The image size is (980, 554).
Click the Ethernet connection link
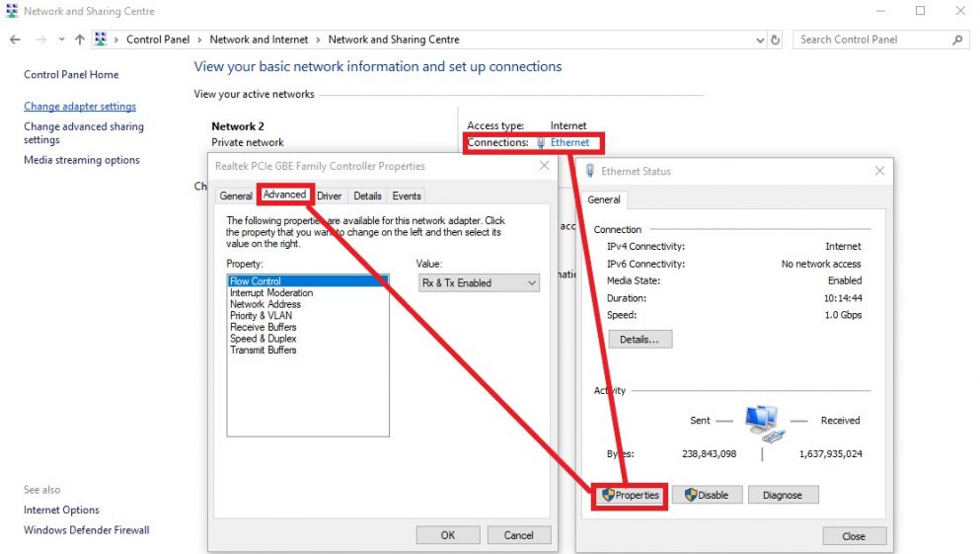(x=569, y=142)
